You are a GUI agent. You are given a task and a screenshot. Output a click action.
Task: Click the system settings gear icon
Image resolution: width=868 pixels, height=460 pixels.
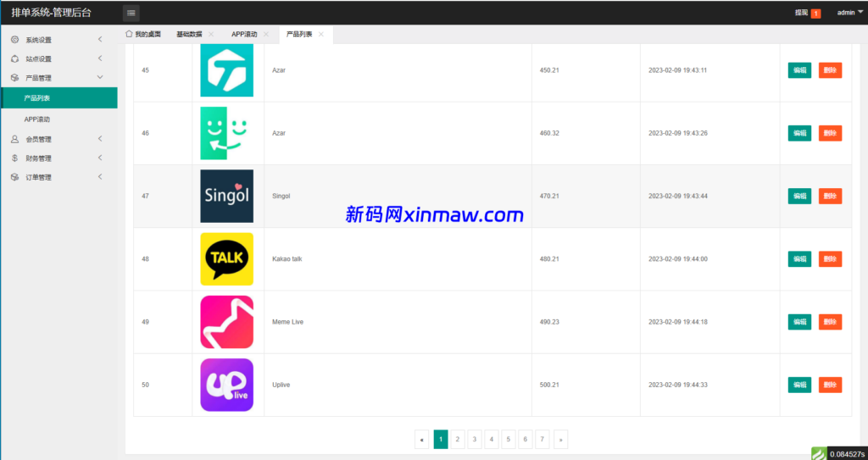(x=15, y=39)
